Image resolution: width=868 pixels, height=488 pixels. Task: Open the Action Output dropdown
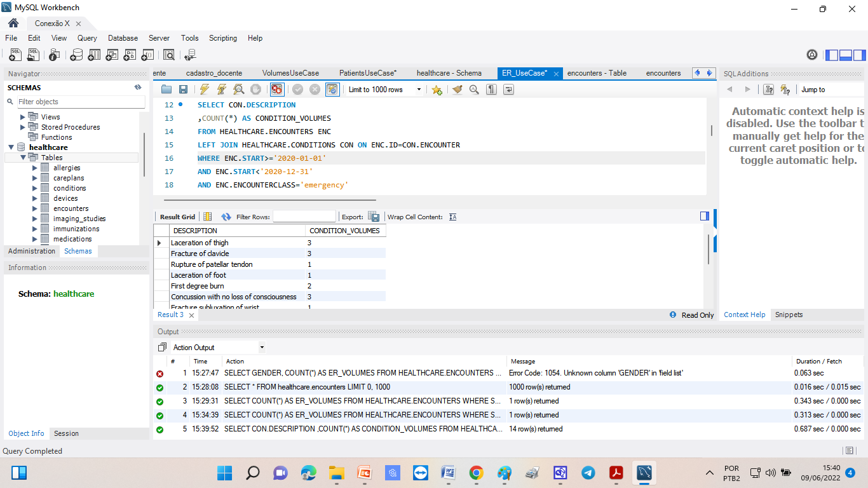(219, 348)
